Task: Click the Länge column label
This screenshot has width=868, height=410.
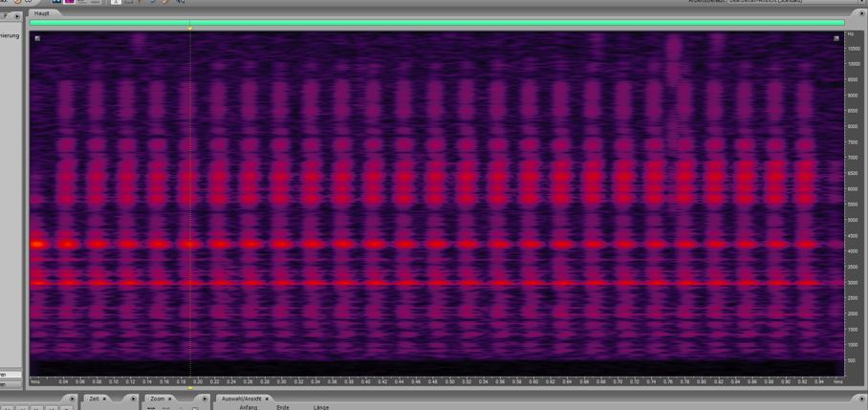Action: (321, 407)
